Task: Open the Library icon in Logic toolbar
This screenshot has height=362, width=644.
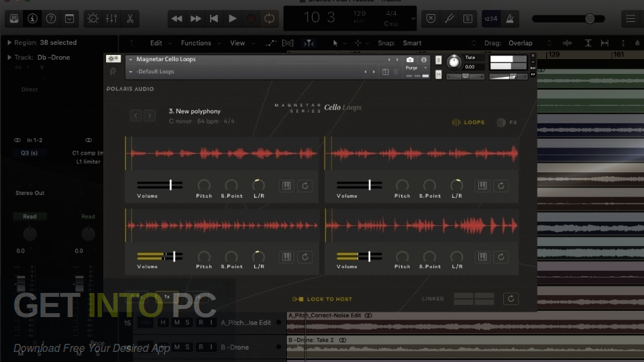Action: (x=14, y=19)
